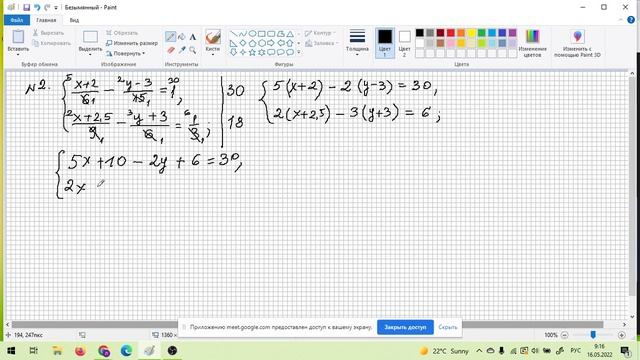The image size is (640, 360).
Task: Click Resize (Изменить размер) button
Action: (x=132, y=43)
